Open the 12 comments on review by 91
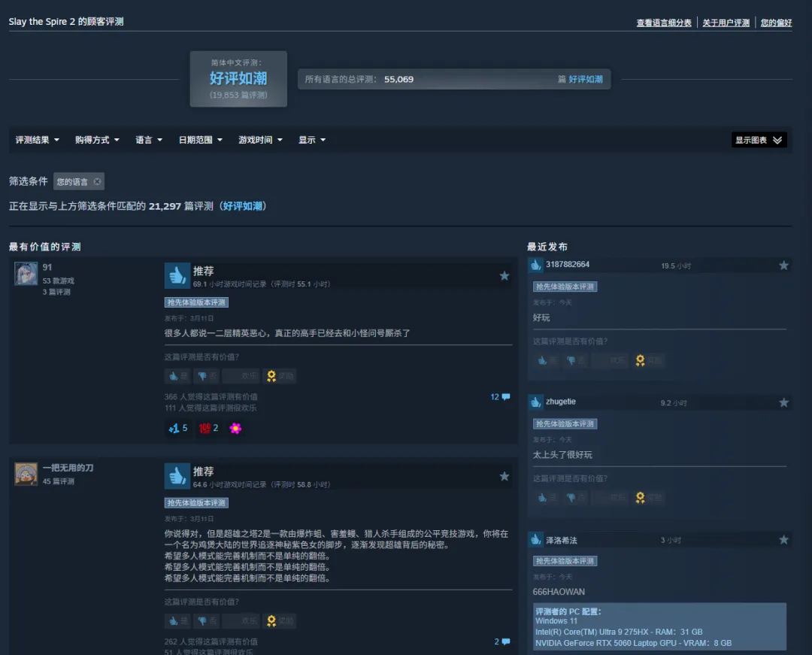 point(500,396)
